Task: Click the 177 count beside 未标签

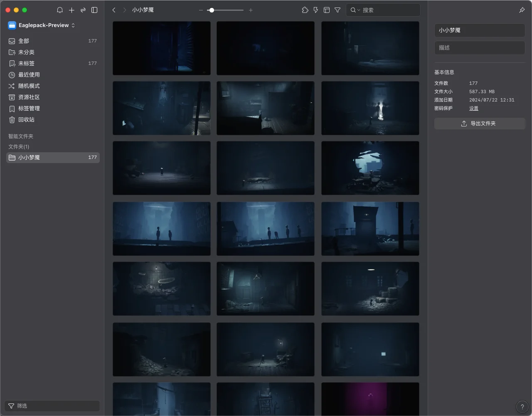Action: (x=92, y=63)
